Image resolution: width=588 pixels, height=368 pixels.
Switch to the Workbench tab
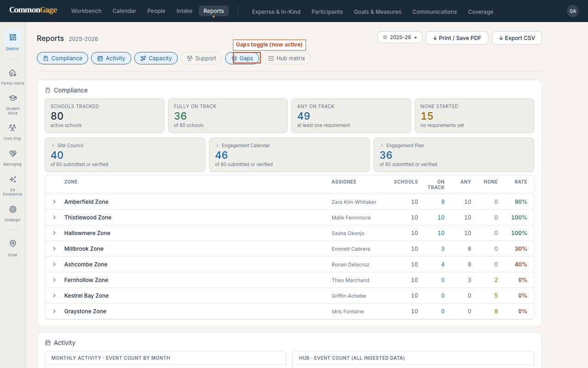(x=86, y=11)
